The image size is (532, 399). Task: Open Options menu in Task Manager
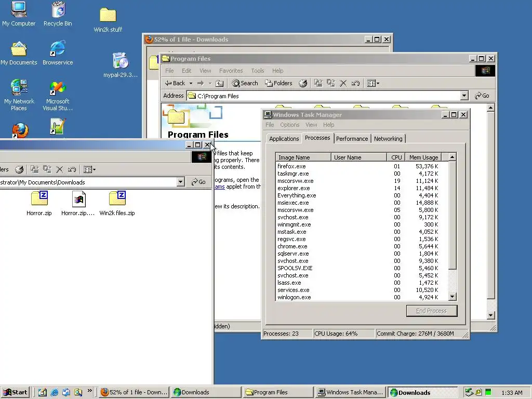(x=289, y=125)
